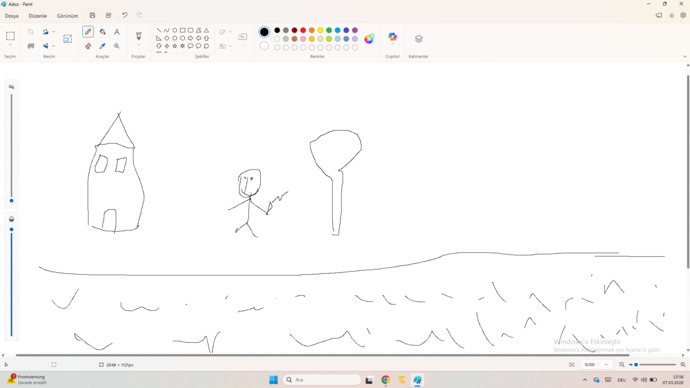Select the right Arrow shape
Image resolution: width=690 pixels, height=388 pixels.
[x=191, y=38]
